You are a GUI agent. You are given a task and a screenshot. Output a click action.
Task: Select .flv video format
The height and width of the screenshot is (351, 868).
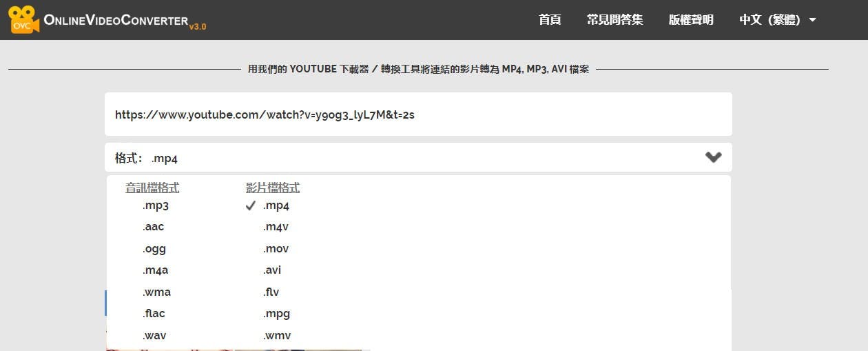(x=271, y=292)
